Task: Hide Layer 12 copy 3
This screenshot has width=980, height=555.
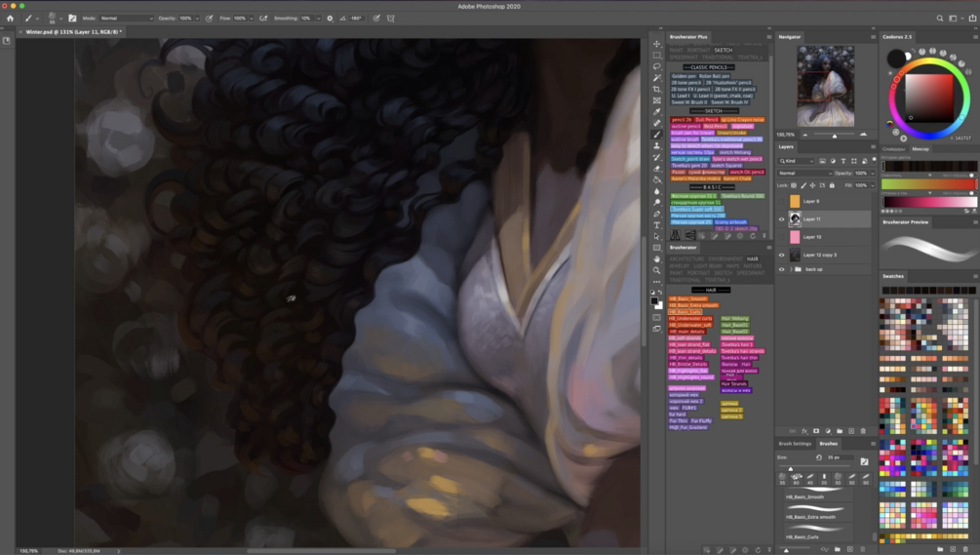Action: pyautogui.click(x=781, y=255)
